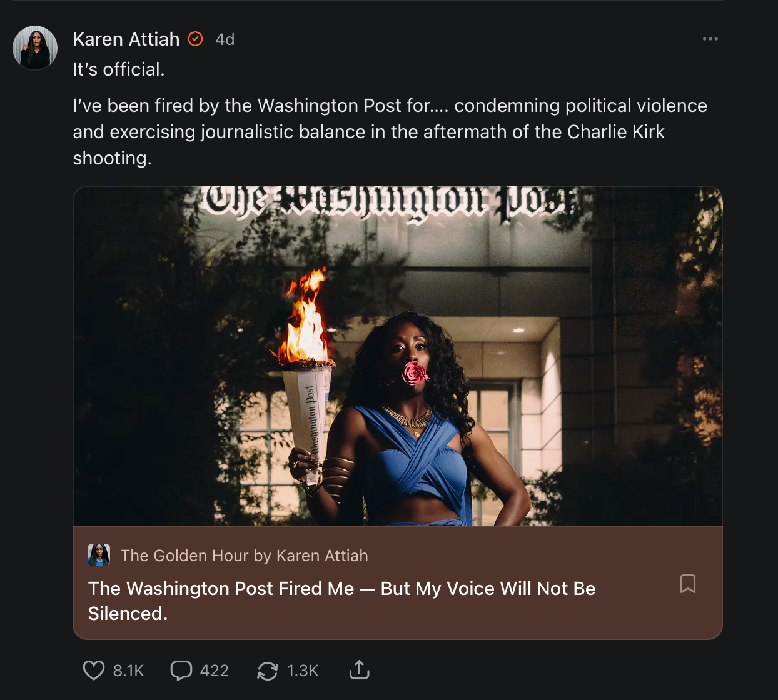Open comments via the speech bubble icon
This screenshot has width=778, height=700.
[181, 671]
